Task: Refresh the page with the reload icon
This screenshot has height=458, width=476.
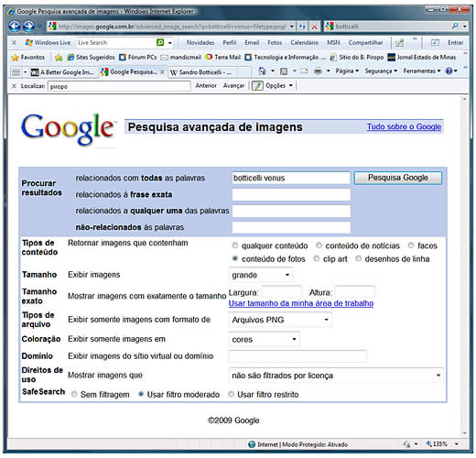Action: (x=302, y=27)
